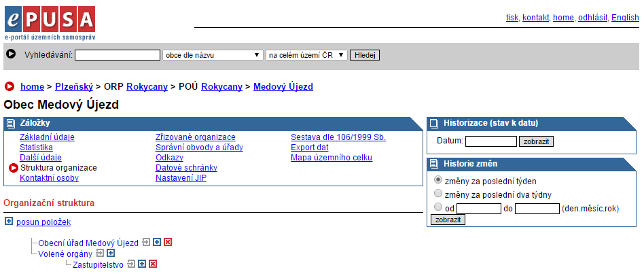This screenshot has width=644, height=278.
Task: Open Zastupitelstvo tree item
Action: pyautogui.click(x=98, y=264)
